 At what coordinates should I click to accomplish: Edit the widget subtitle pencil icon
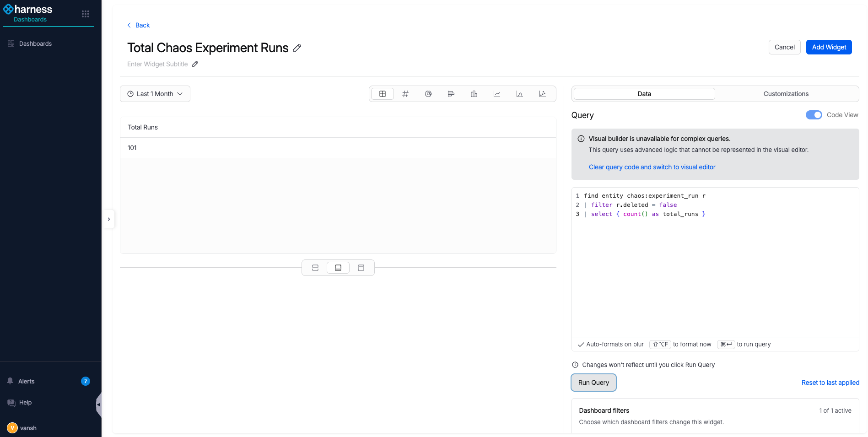click(195, 64)
